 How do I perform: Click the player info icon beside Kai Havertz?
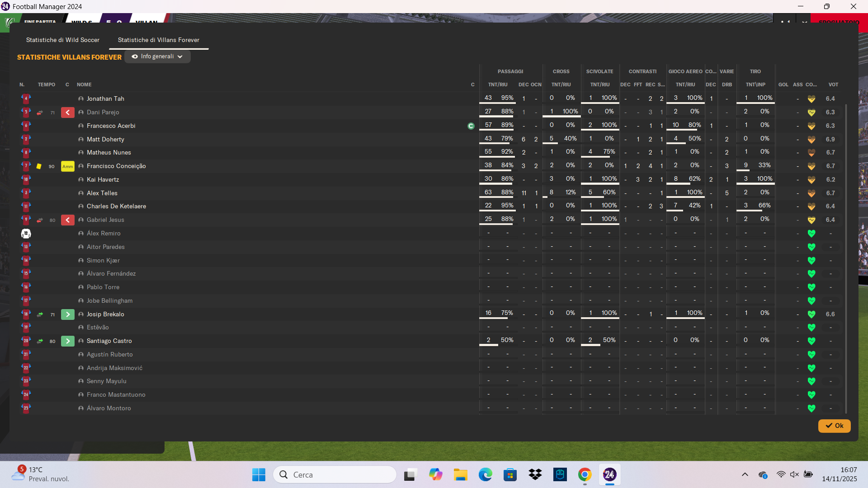(x=81, y=180)
